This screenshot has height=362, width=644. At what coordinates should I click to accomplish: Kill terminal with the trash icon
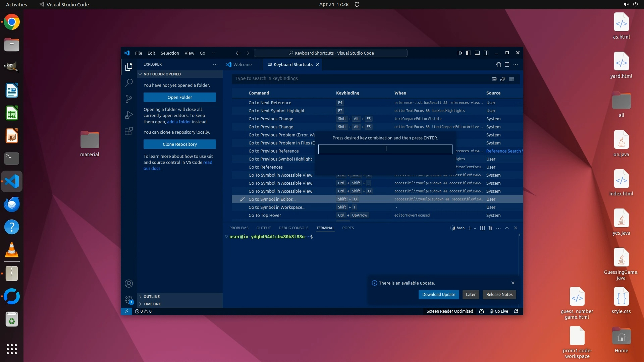tap(490, 228)
